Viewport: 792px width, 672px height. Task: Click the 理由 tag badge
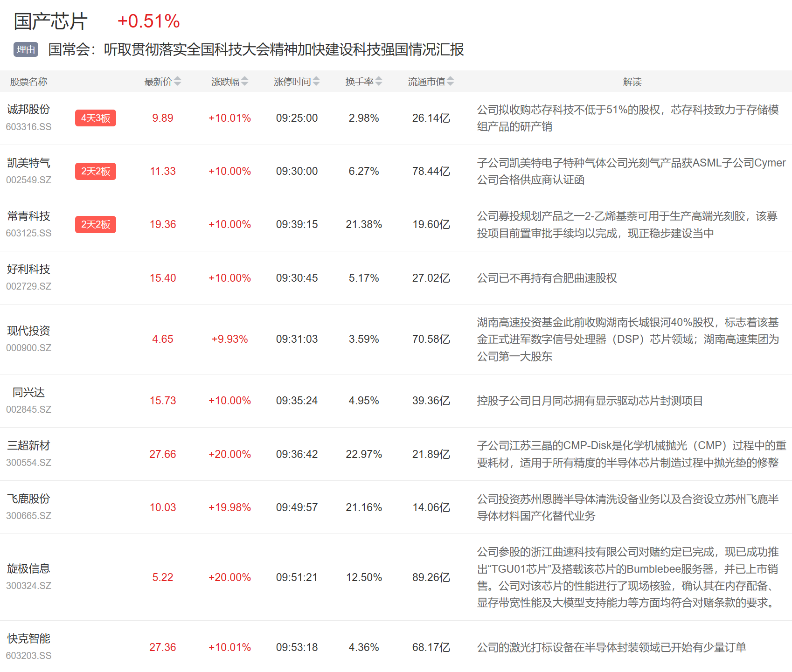[x=26, y=49]
